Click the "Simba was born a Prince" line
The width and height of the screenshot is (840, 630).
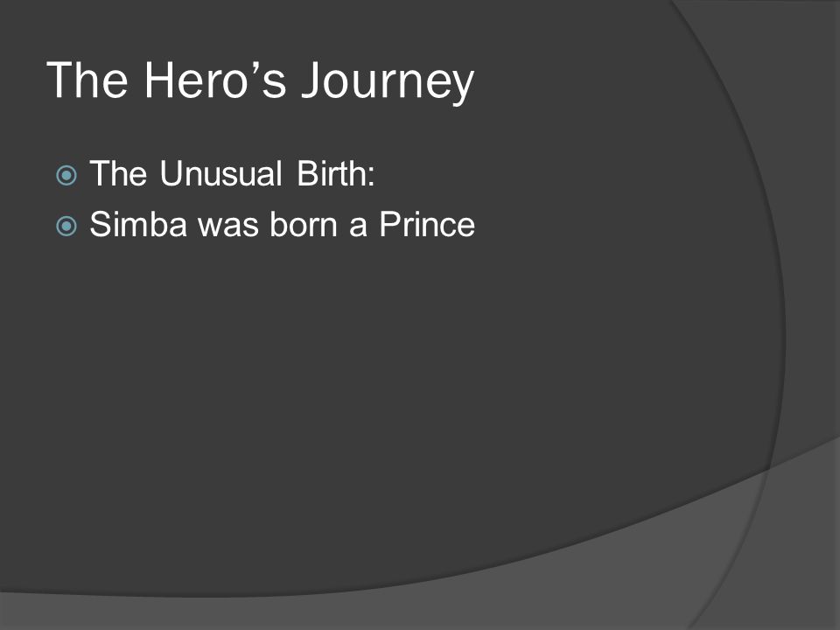point(283,224)
